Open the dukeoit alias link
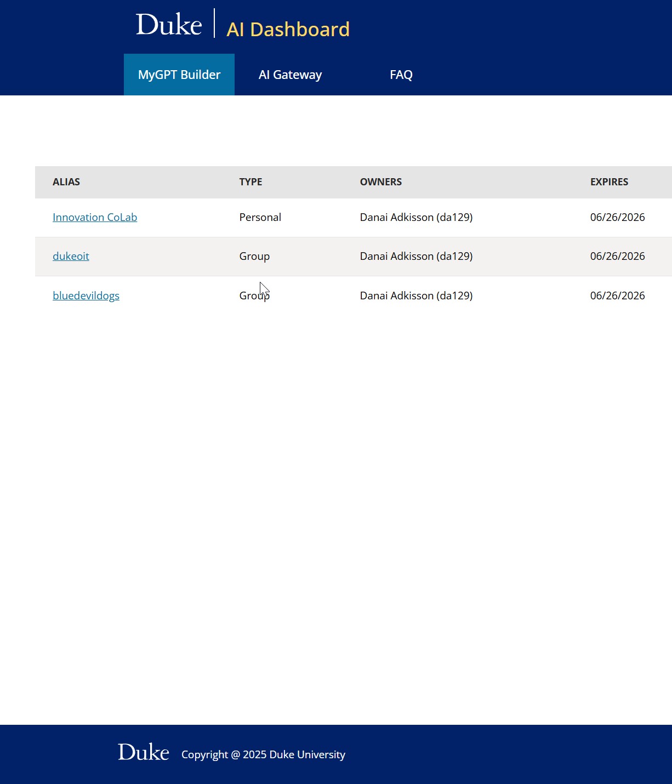The height and width of the screenshot is (784, 672). tap(71, 256)
